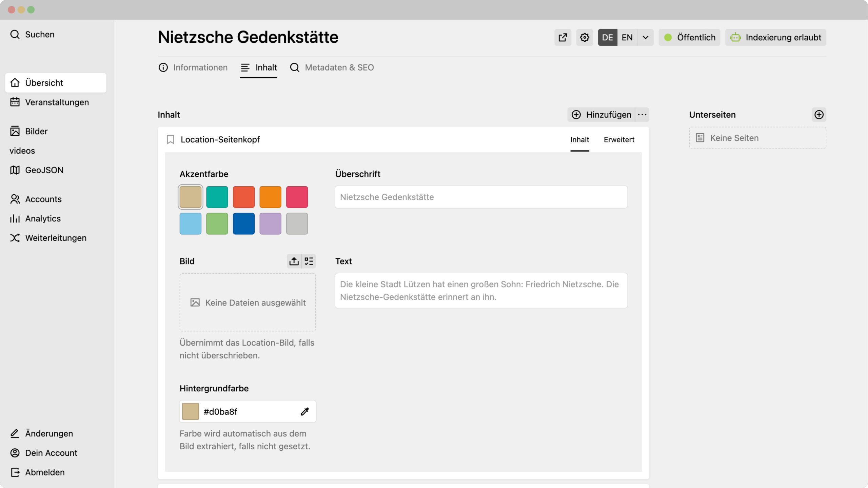Open the Hinzufügen content menu
This screenshot has width=868, height=488.
tap(601, 115)
